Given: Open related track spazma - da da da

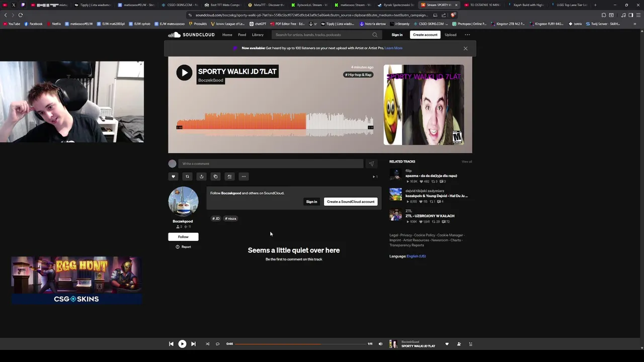Looking at the screenshot, I should click(x=431, y=176).
